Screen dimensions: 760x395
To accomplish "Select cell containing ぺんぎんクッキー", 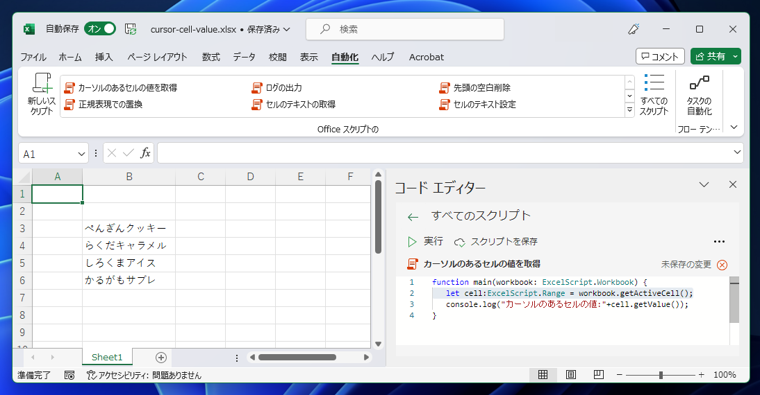I will [129, 228].
